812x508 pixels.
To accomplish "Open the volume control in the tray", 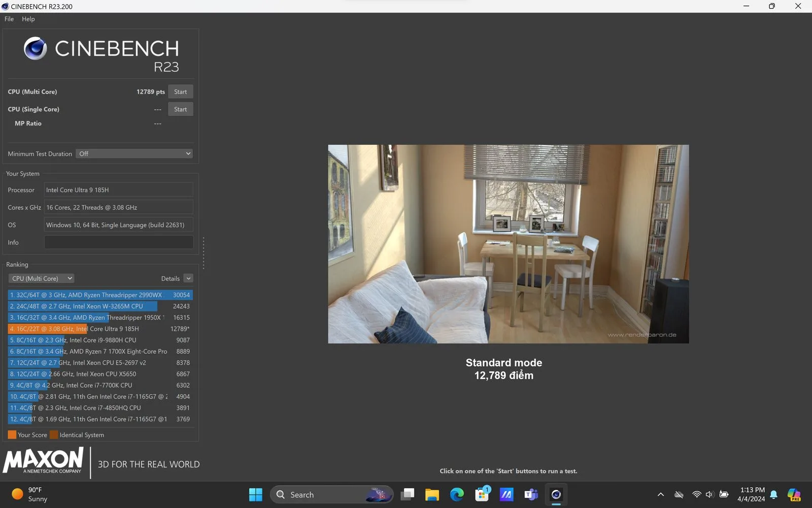I will coord(709,494).
